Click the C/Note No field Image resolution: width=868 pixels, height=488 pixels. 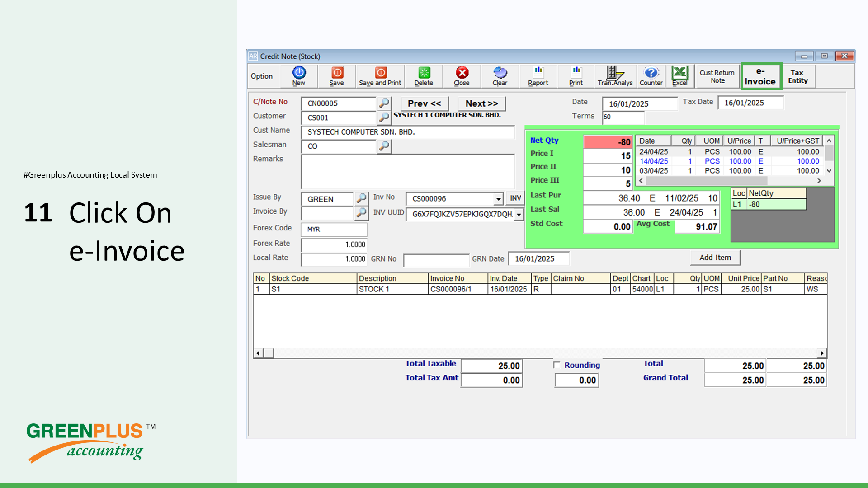[x=339, y=103]
